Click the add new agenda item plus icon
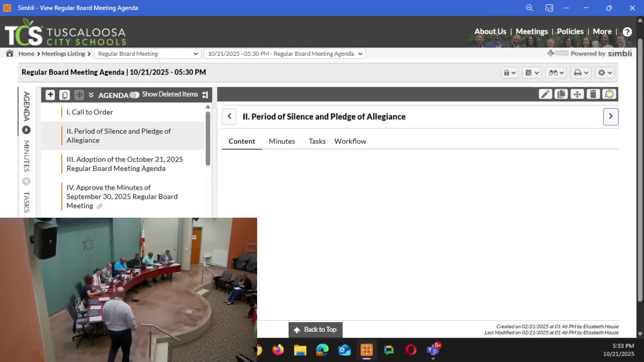Image resolution: width=644 pixels, height=362 pixels. [50, 95]
